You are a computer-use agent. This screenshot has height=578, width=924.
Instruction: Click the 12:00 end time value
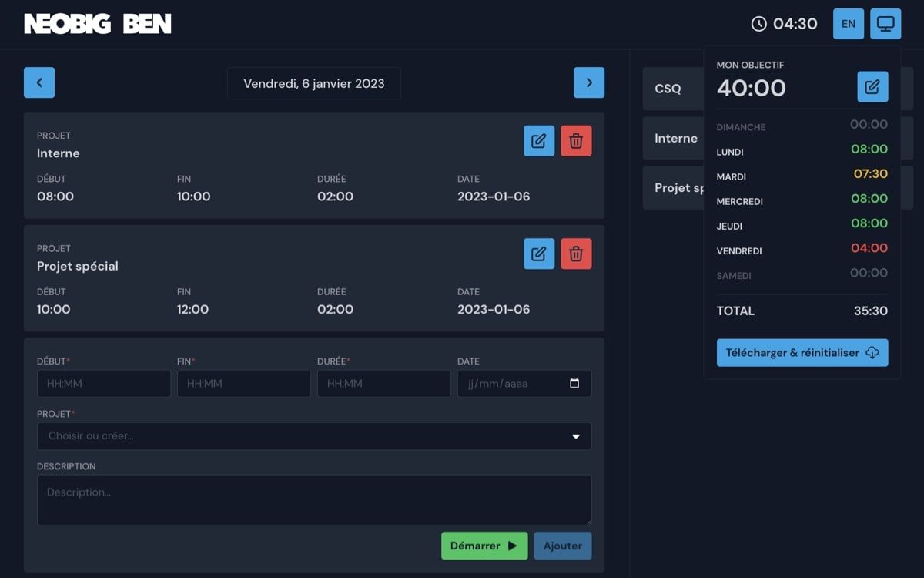point(194,310)
